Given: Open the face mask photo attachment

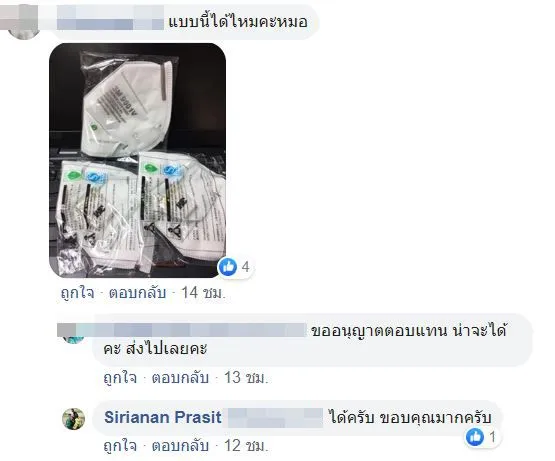Looking at the screenshot, I should [138, 160].
